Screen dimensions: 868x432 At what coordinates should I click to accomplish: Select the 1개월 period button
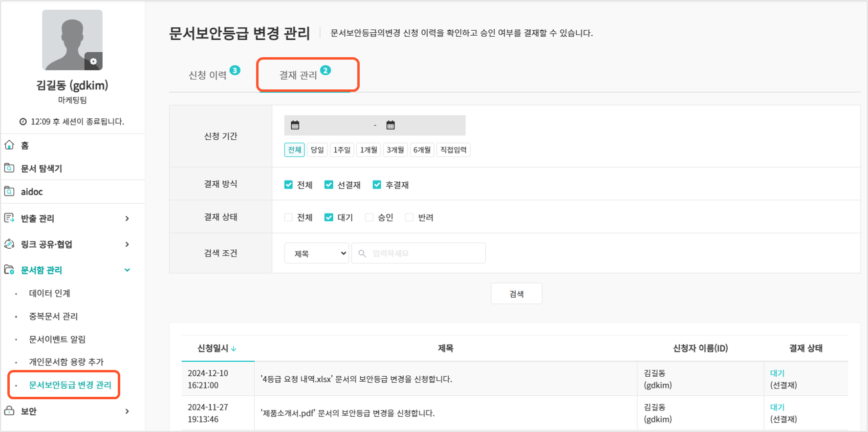(x=369, y=150)
